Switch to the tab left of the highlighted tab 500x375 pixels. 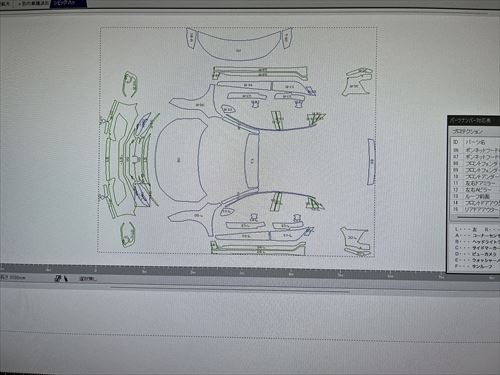pos(33,4)
